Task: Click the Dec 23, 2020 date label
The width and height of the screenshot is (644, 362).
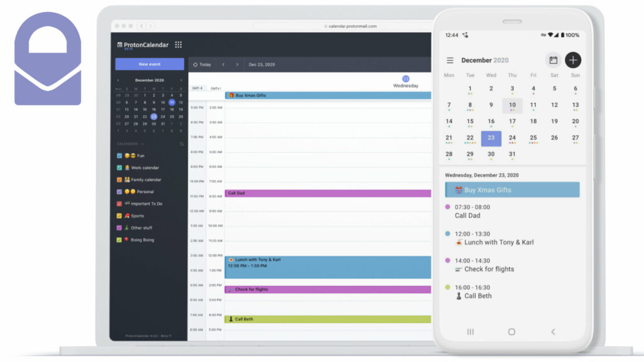Action: coord(262,65)
